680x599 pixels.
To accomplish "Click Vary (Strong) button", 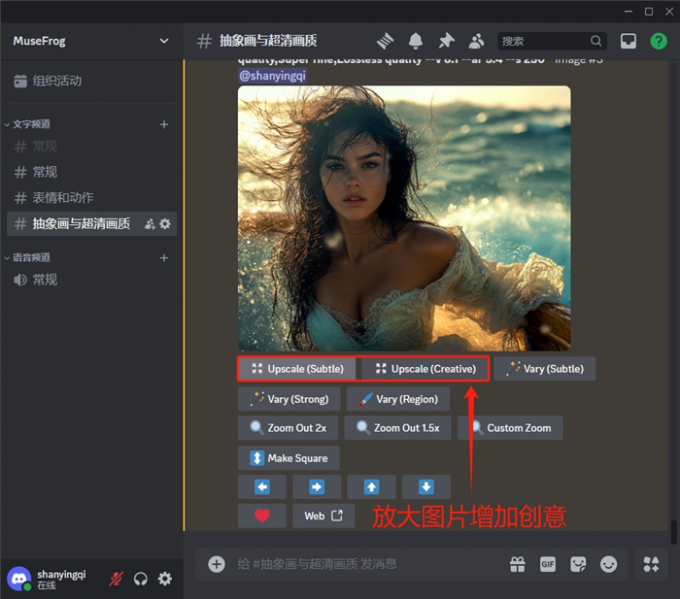I will (x=289, y=399).
